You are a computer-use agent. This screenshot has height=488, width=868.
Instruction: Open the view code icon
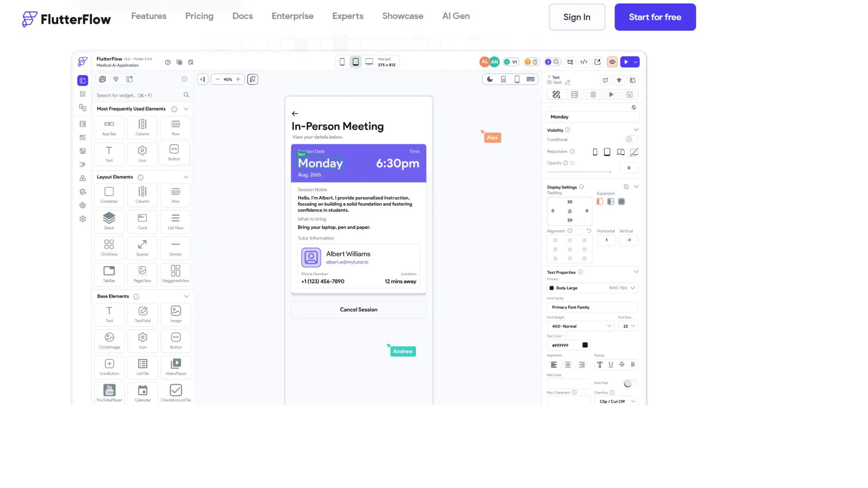pos(584,62)
